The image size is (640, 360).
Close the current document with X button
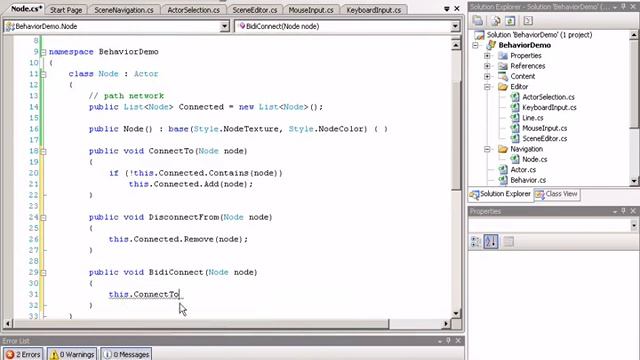coord(457,9)
